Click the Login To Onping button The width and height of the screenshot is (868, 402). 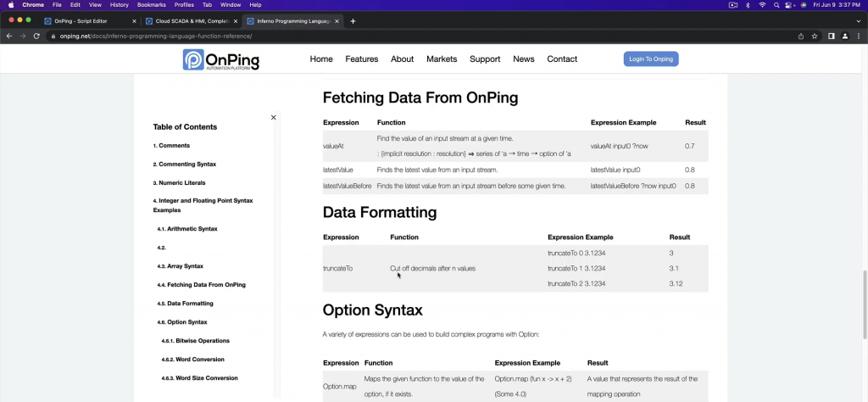tap(651, 59)
